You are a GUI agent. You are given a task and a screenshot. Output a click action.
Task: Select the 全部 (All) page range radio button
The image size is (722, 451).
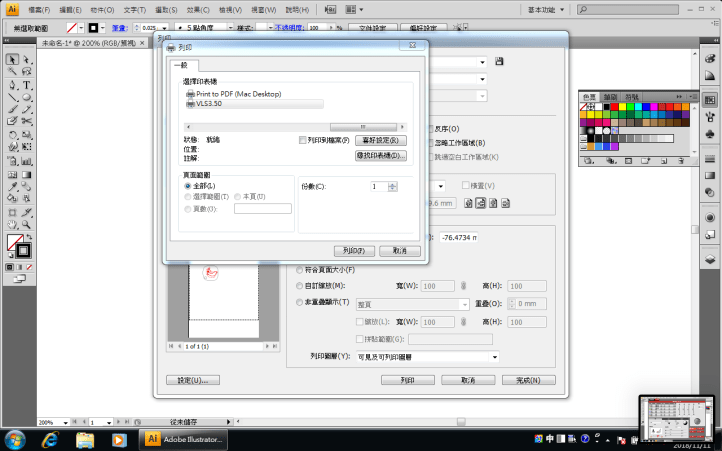tap(187, 186)
